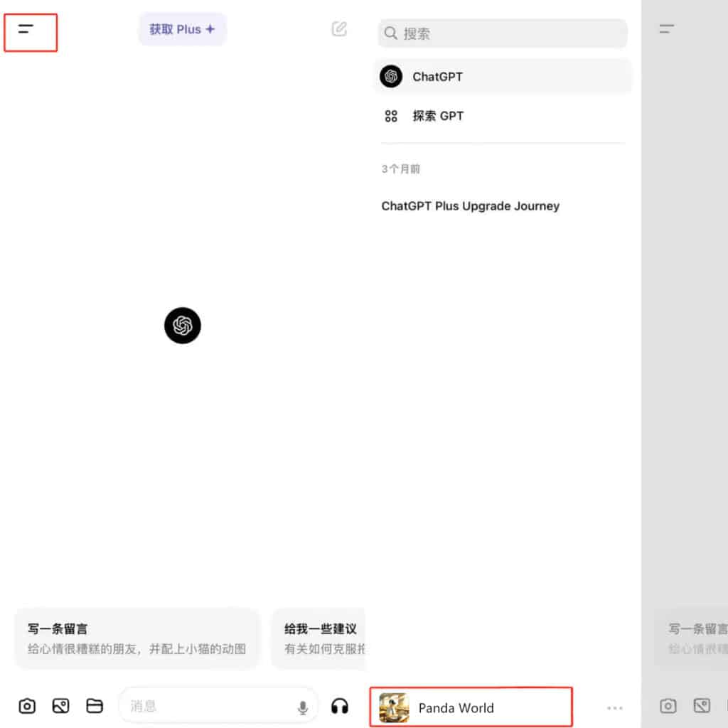Tap the 获取 Plus upgrade button

point(183,29)
